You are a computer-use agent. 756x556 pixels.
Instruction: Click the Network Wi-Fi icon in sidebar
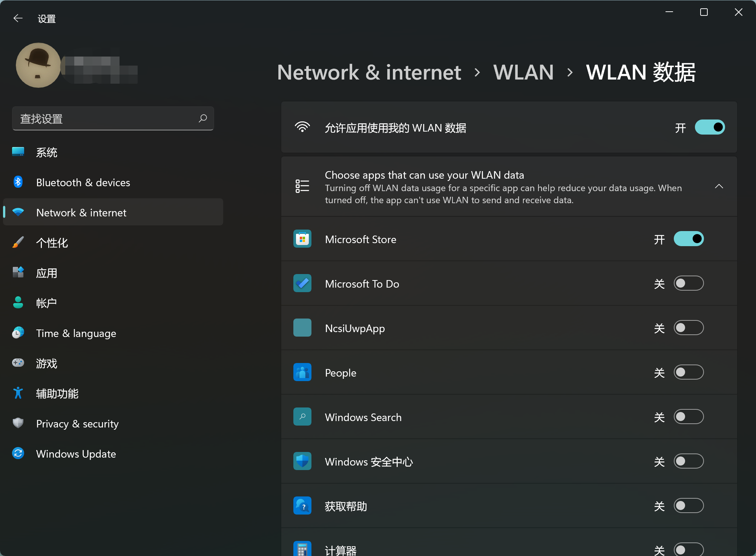tap(18, 212)
